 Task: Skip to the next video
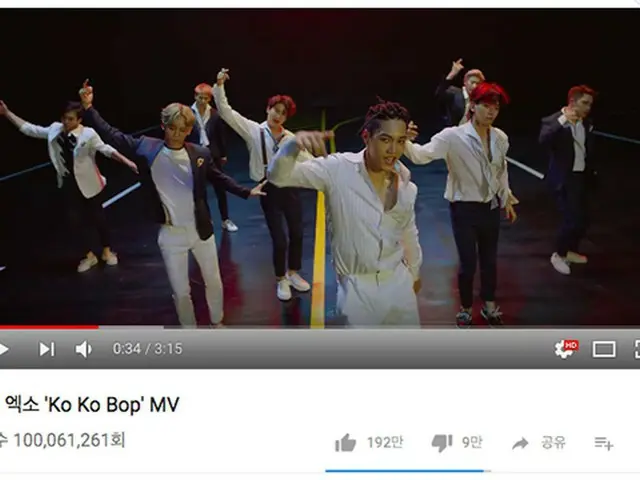[47, 349]
